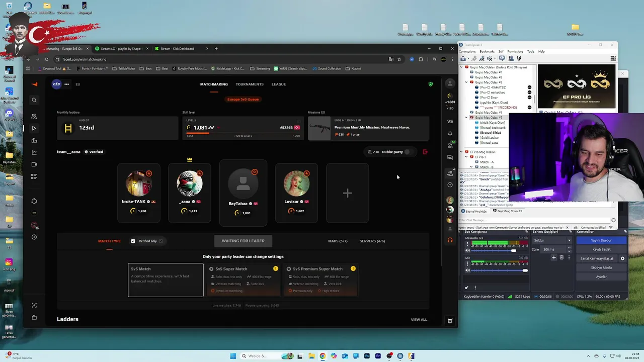The image size is (644, 362).
Task: Open the Soldur transition dropdown in OBS
Action: (552, 240)
